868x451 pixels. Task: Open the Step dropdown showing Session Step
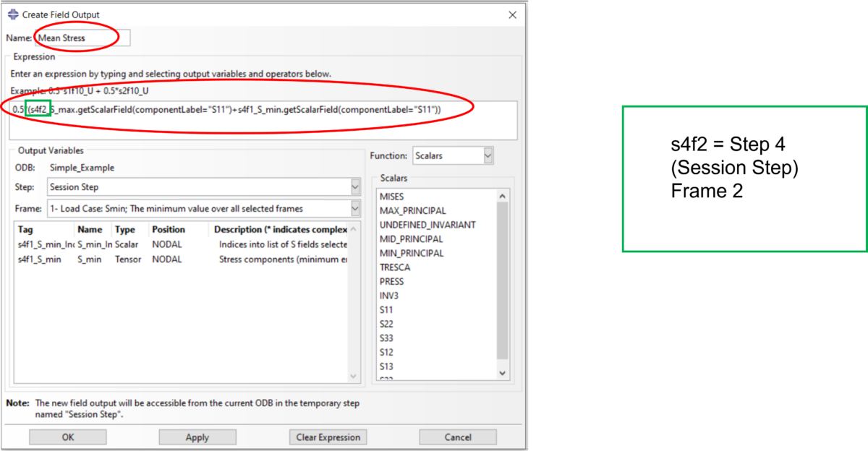[354, 186]
